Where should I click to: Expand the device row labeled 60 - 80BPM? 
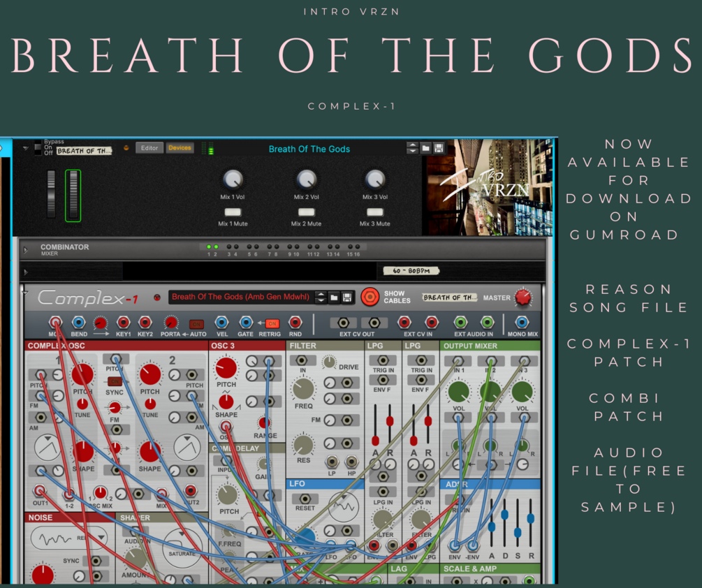pyautogui.click(x=26, y=272)
